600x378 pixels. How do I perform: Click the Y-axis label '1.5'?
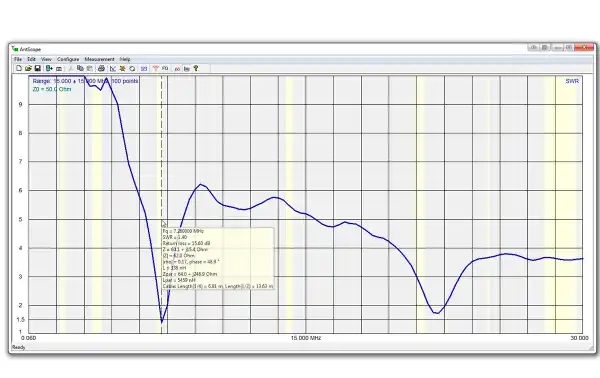tap(21, 319)
